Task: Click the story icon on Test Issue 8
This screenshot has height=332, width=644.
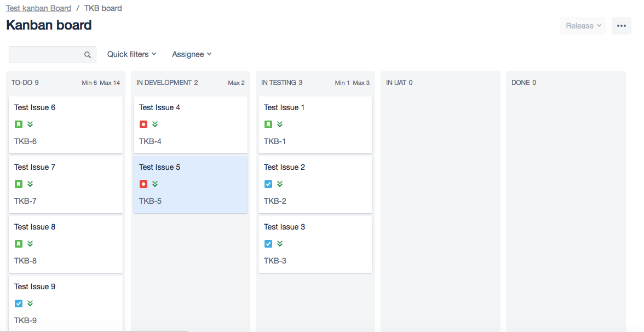Action: (x=19, y=244)
